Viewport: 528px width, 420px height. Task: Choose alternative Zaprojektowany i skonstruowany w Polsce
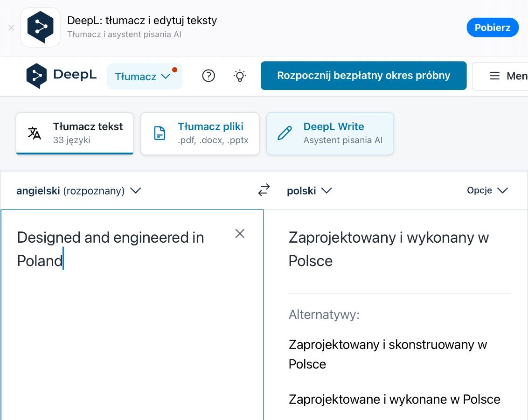tap(388, 354)
